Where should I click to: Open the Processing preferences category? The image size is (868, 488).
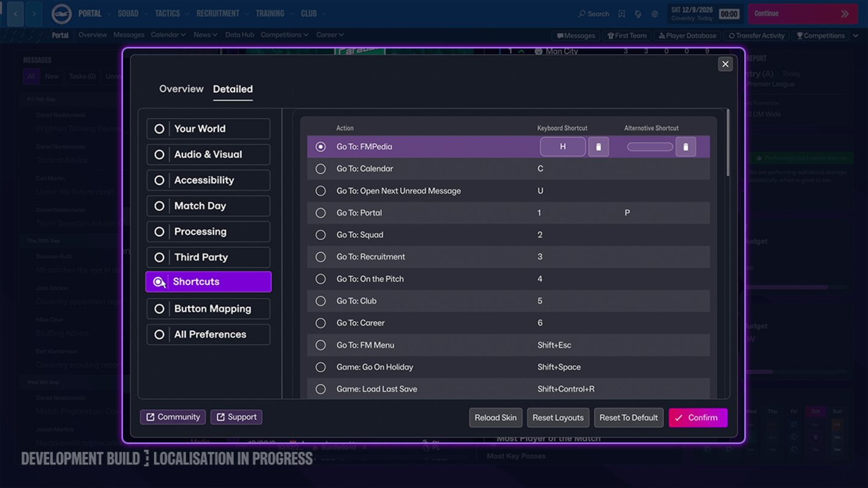tap(208, 232)
